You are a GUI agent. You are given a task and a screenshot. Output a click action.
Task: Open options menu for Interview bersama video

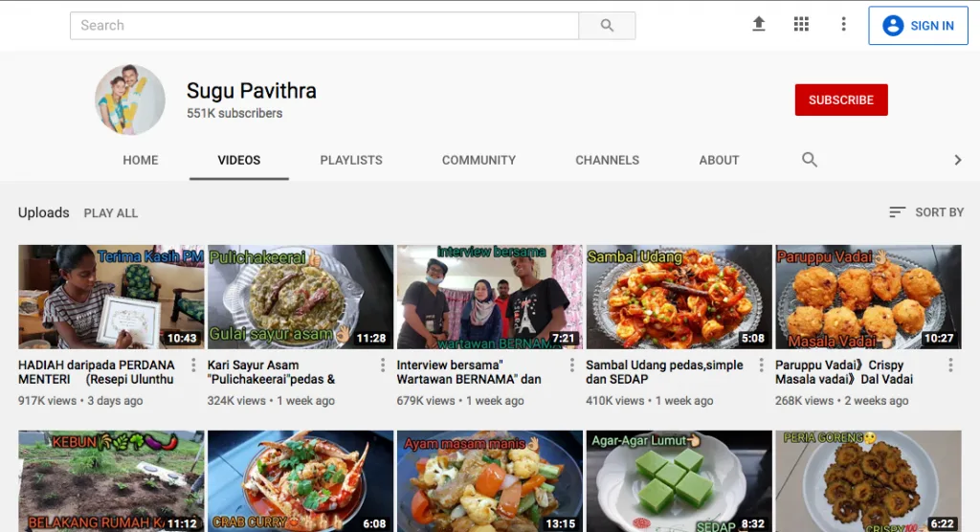point(571,366)
